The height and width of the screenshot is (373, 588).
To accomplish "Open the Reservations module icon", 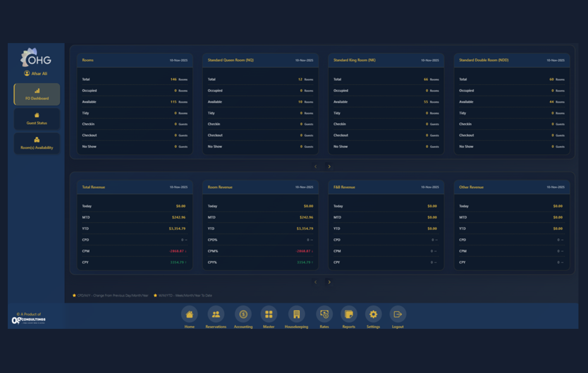I will coord(216,314).
